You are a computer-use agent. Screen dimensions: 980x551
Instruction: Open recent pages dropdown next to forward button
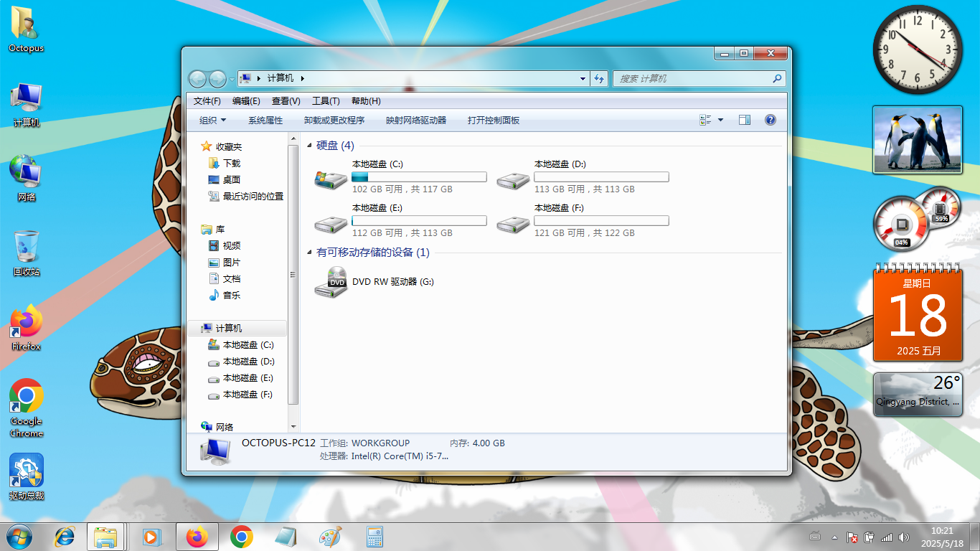coord(232,79)
